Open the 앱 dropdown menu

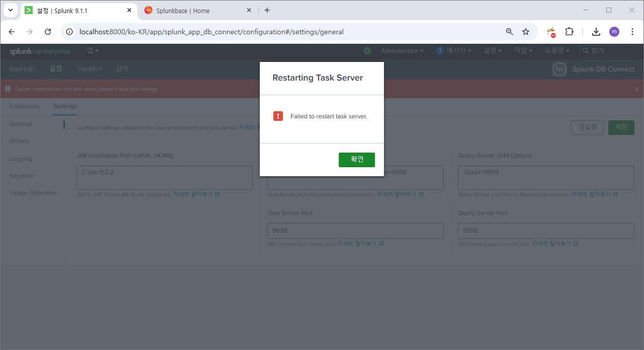click(92, 50)
